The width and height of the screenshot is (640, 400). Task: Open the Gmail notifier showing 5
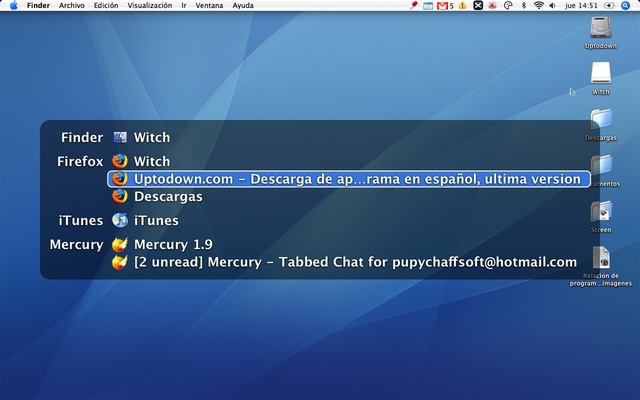445,6
